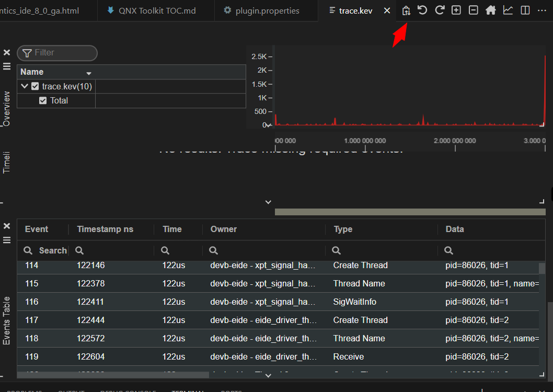
Task: Click the undo arrow toolbar icon
Action: [x=422, y=10]
